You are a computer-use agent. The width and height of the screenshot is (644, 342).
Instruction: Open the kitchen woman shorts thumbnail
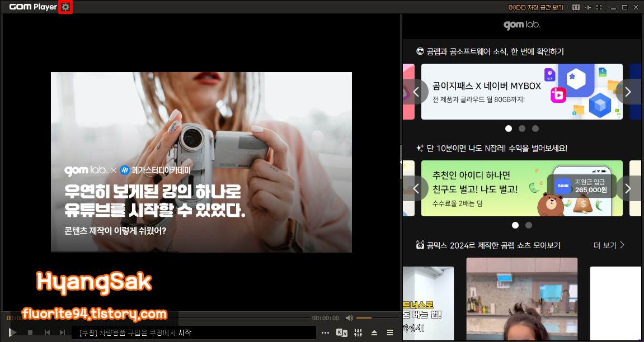pyautogui.click(x=522, y=299)
